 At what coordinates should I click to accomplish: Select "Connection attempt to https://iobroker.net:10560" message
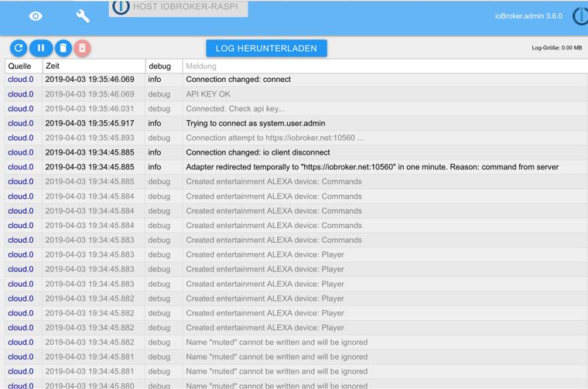point(275,138)
